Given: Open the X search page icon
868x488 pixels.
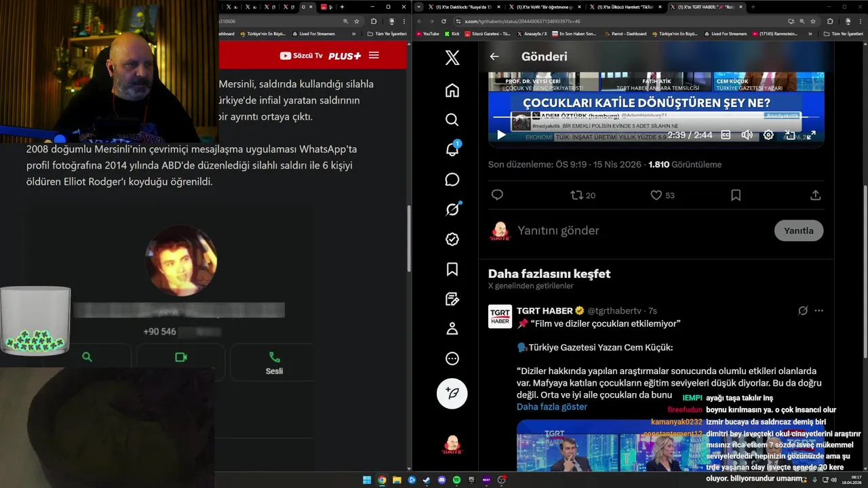Looking at the screenshot, I should coord(452,120).
